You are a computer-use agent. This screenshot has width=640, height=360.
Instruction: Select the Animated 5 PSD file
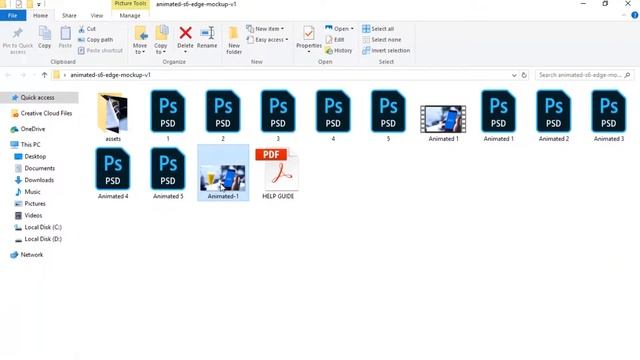168,174
